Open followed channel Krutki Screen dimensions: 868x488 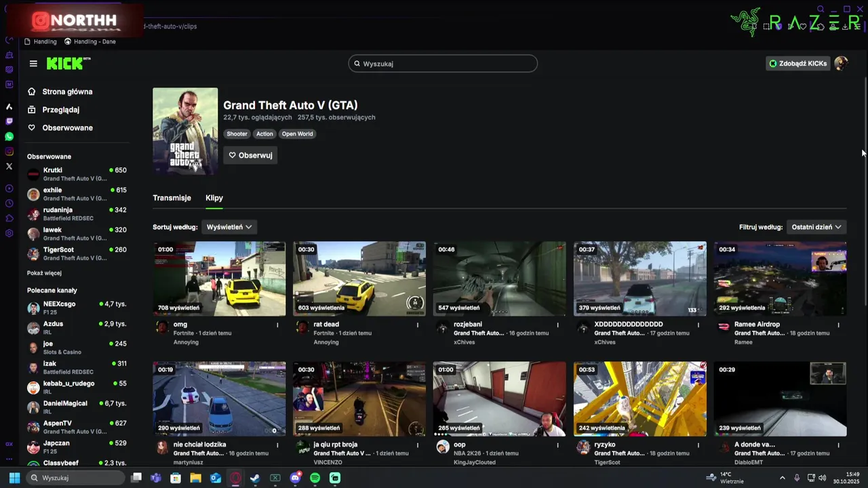tap(77, 174)
